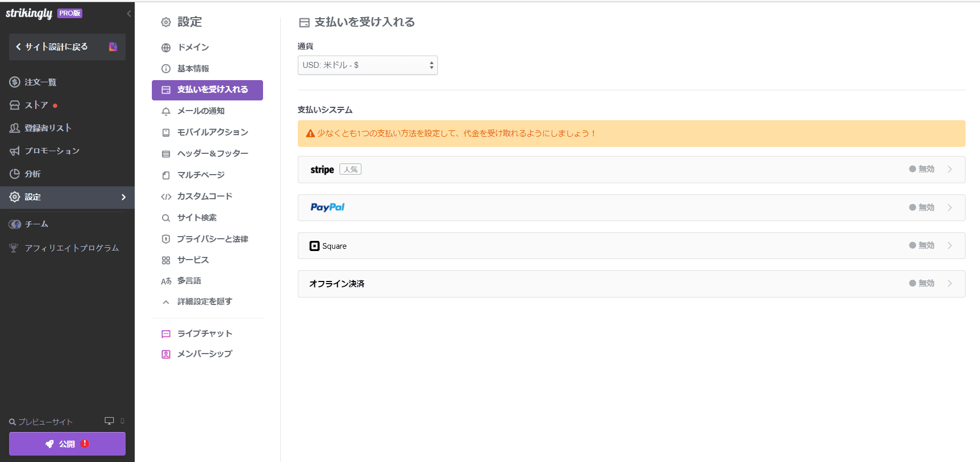Collapse advanced settings via 詳細設定を隠す
This screenshot has width=980, height=462.
coord(204,302)
